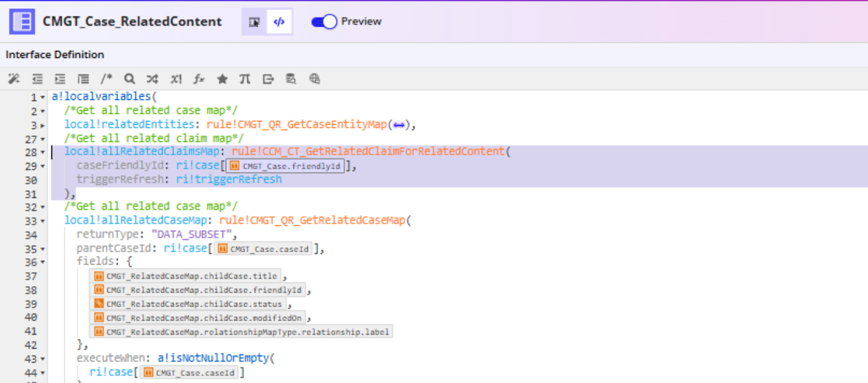Click the fields parameter on line 36
Viewport: 868px width, 383px height.
coord(95,262)
